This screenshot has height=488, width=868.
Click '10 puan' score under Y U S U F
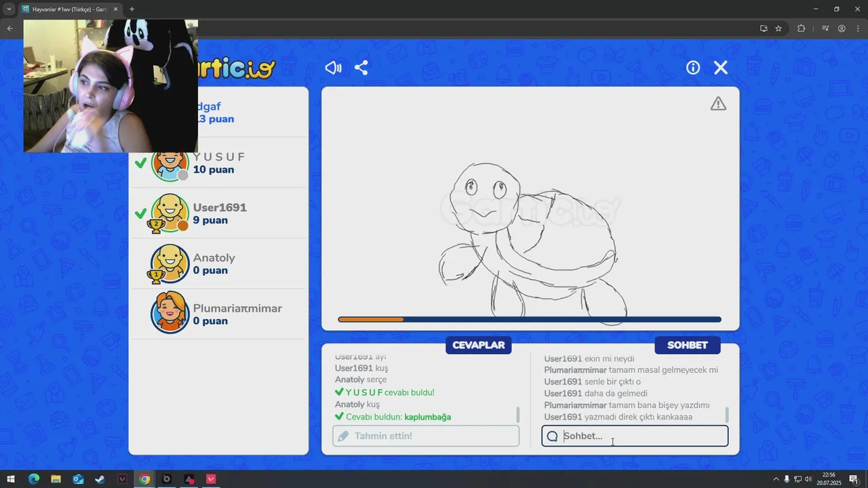(x=213, y=169)
